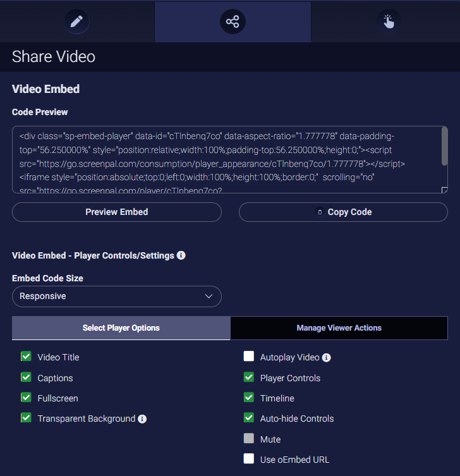Click the Auto-hide Controls label text

[297, 418]
